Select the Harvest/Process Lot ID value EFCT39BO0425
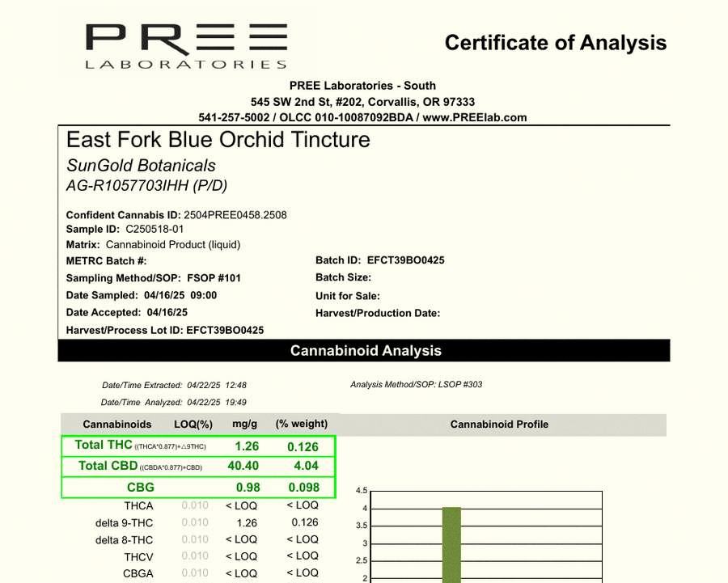The height and width of the screenshot is (583, 728). click(x=225, y=331)
